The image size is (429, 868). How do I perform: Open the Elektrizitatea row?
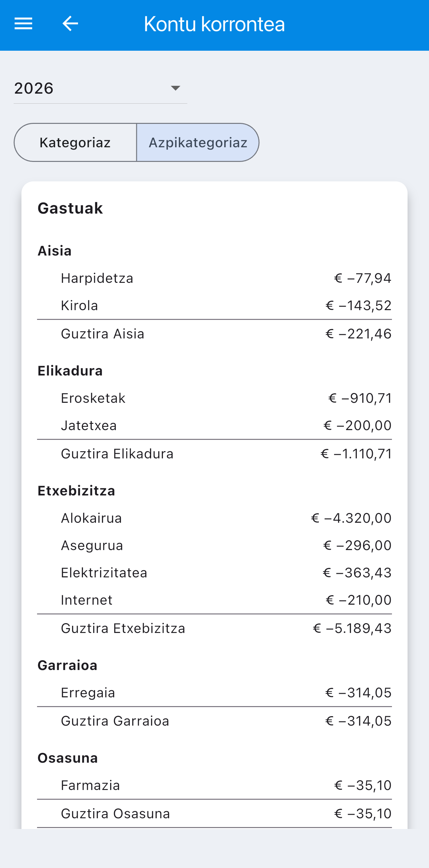click(x=214, y=573)
